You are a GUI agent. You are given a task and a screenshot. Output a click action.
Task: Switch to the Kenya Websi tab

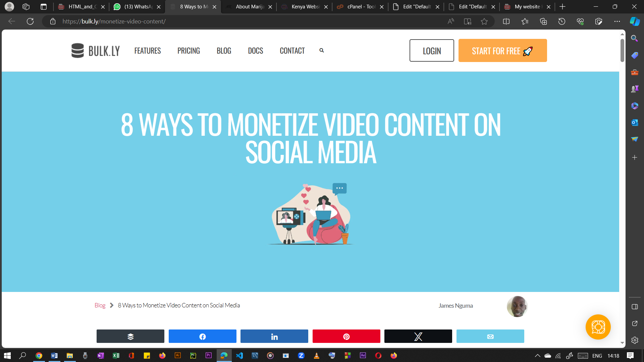coord(304,7)
